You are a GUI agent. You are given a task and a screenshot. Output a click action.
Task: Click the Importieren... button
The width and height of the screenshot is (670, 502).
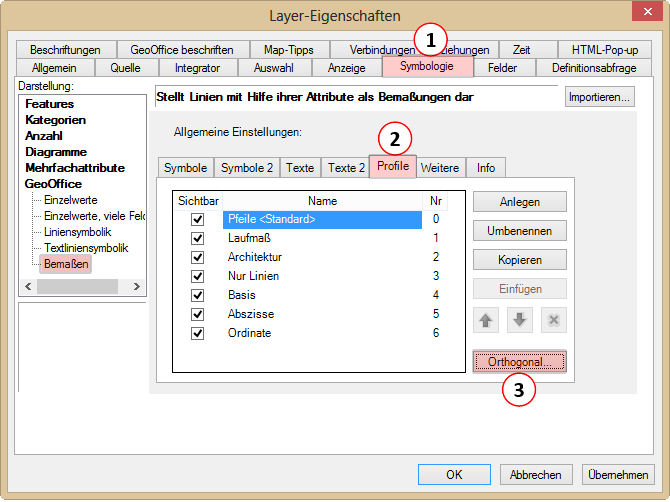coord(600,97)
